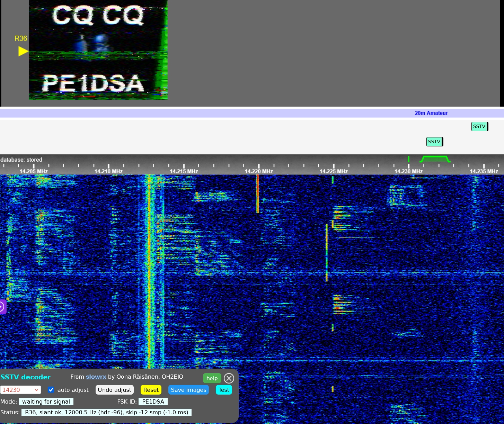Save the decoded SSTV images
The width and height of the screenshot is (504, 424).
(188, 390)
